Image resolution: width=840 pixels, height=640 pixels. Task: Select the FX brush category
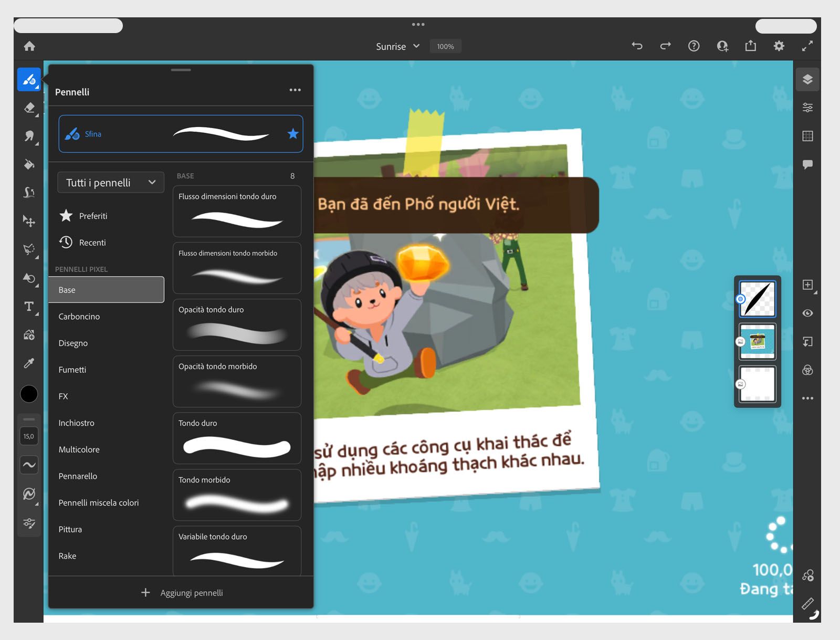coord(106,396)
